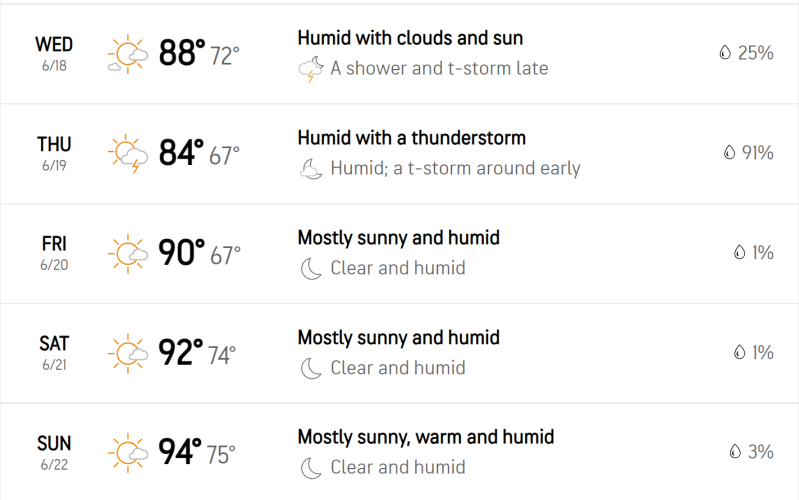Click Saturday's mostly sunny weather icon

click(127, 353)
